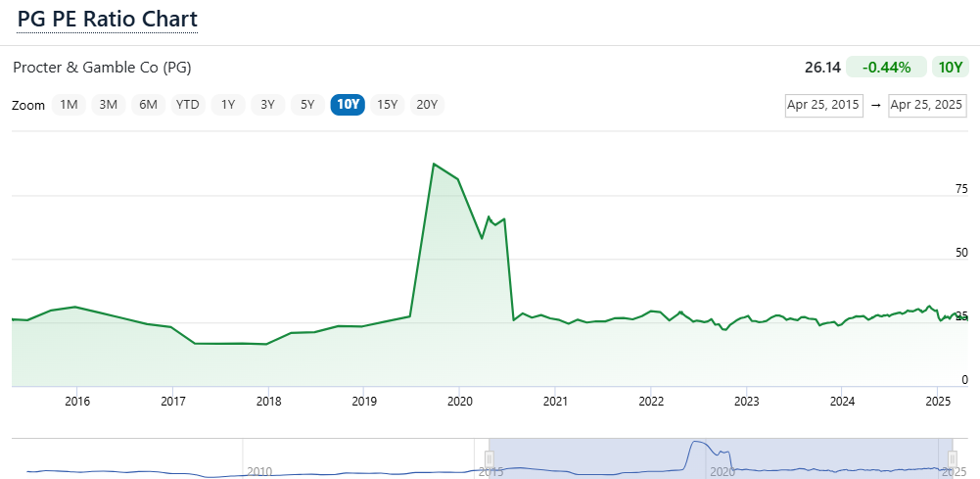Click the start date field Apr 25, 2015

(823, 105)
